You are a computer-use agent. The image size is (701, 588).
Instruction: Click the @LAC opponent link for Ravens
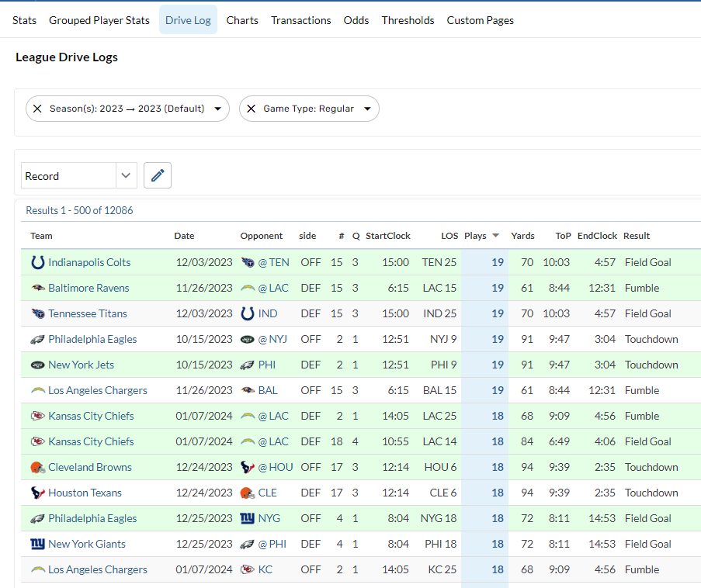point(272,288)
